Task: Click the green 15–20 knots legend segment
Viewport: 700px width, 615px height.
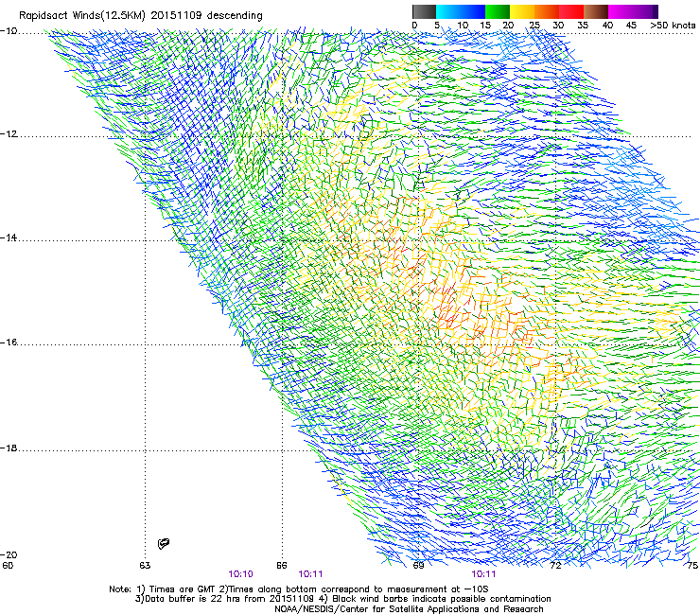Action: pyautogui.click(x=498, y=11)
